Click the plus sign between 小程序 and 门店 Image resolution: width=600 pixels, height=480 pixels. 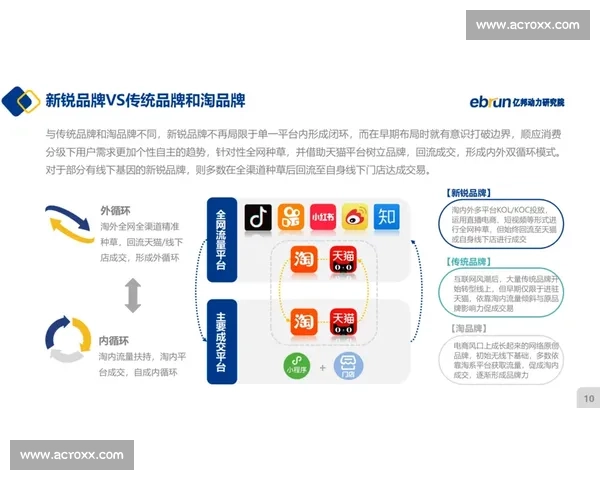pyautogui.click(x=323, y=367)
